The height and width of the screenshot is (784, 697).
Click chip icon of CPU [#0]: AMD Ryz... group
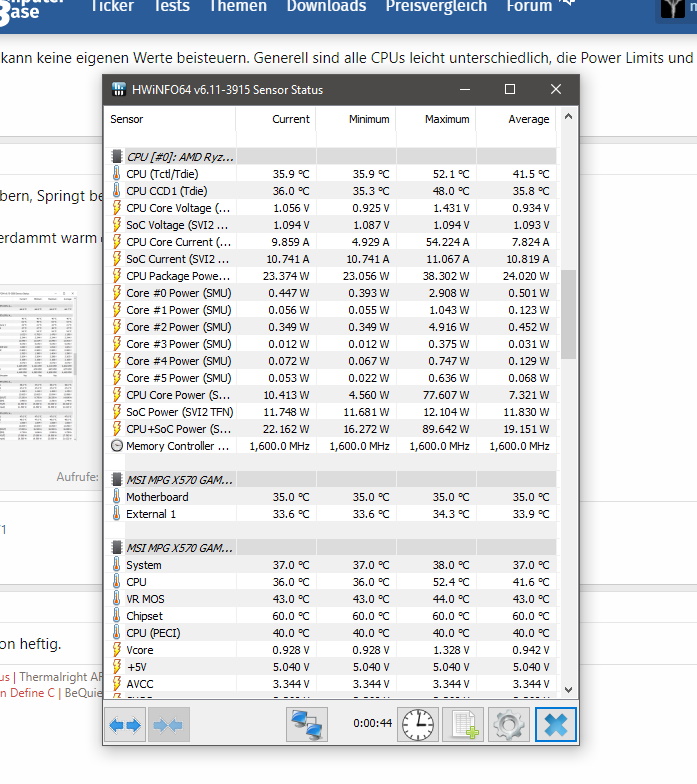click(116, 156)
